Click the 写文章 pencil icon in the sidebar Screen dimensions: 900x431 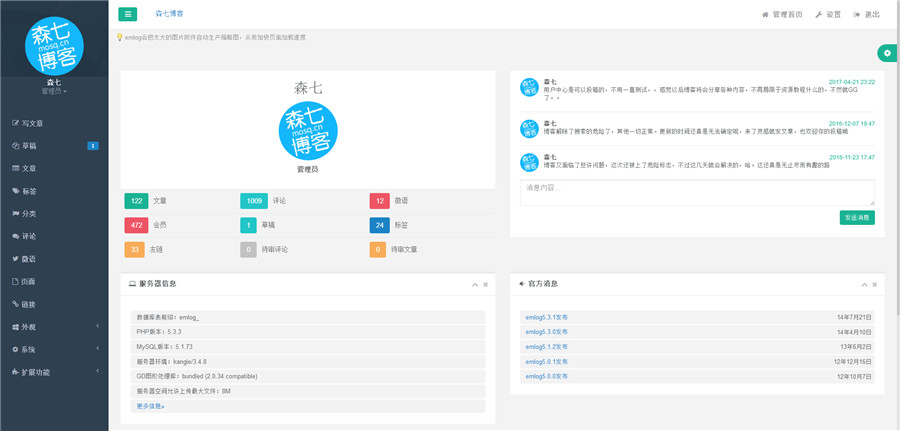pyautogui.click(x=14, y=123)
